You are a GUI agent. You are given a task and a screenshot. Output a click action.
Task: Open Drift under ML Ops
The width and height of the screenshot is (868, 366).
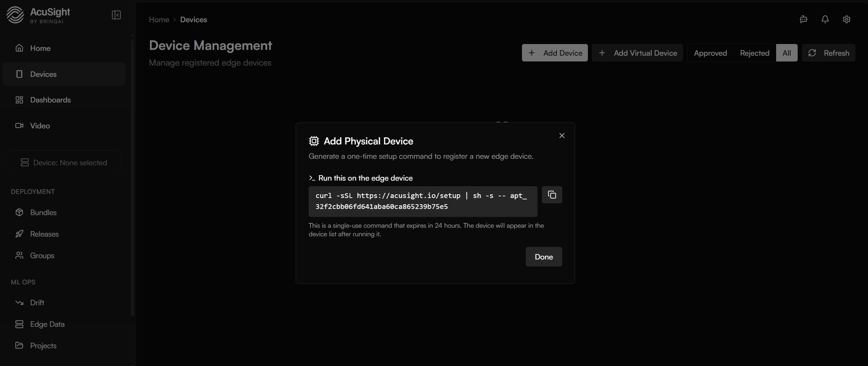(x=64, y=302)
